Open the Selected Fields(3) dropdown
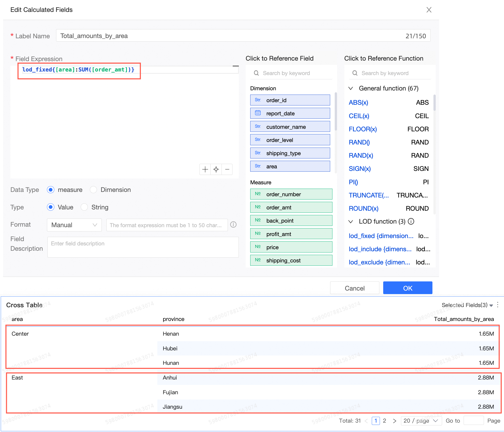Image resolution: width=504 pixels, height=432 pixels. [x=467, y=305]
